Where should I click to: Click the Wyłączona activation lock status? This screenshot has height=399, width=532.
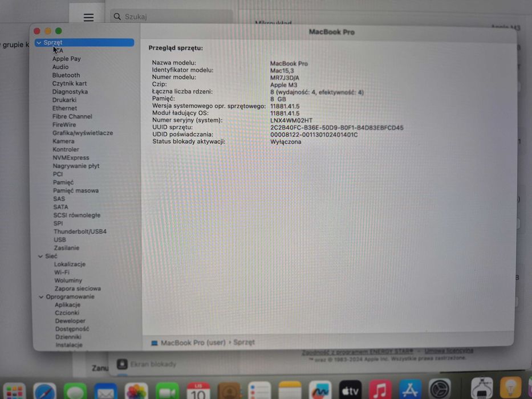pos(286,142)
